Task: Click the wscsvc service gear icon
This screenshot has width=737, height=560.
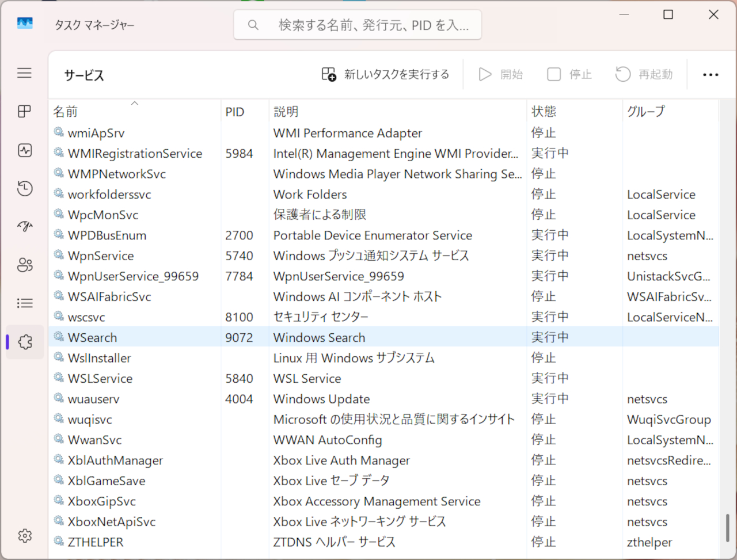Action: pos(59,317)
